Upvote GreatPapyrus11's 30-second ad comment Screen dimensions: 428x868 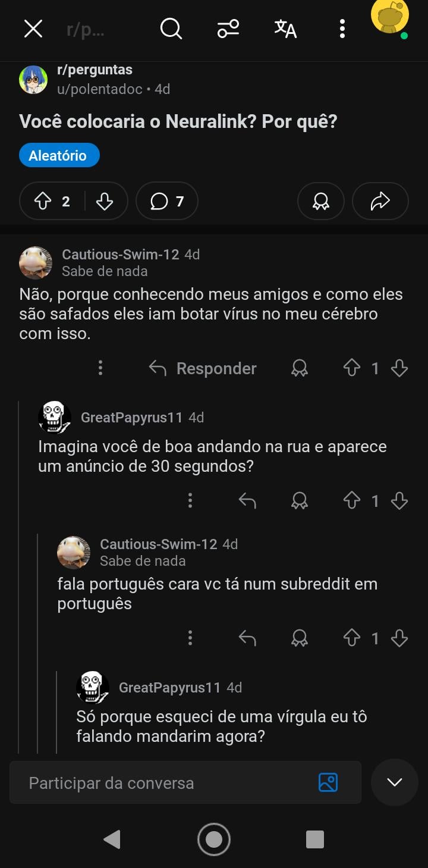click(352, 501)
